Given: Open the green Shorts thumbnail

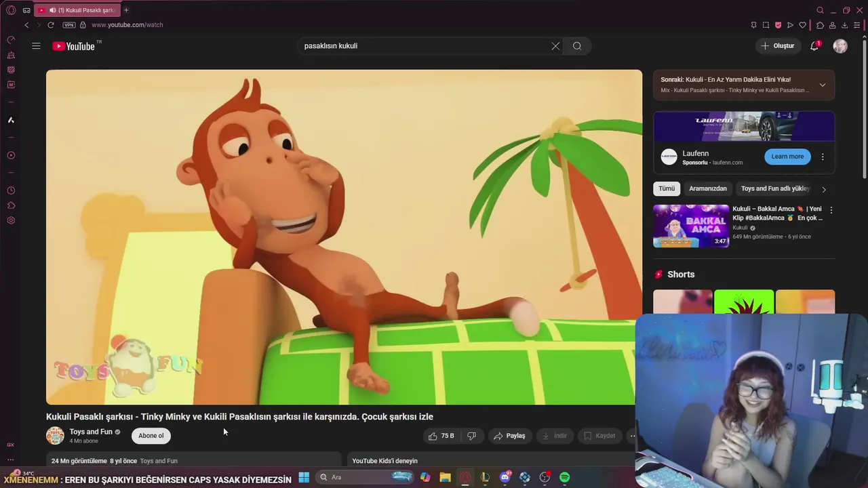Looking at the screenshot, I should (x=744, y=302).
